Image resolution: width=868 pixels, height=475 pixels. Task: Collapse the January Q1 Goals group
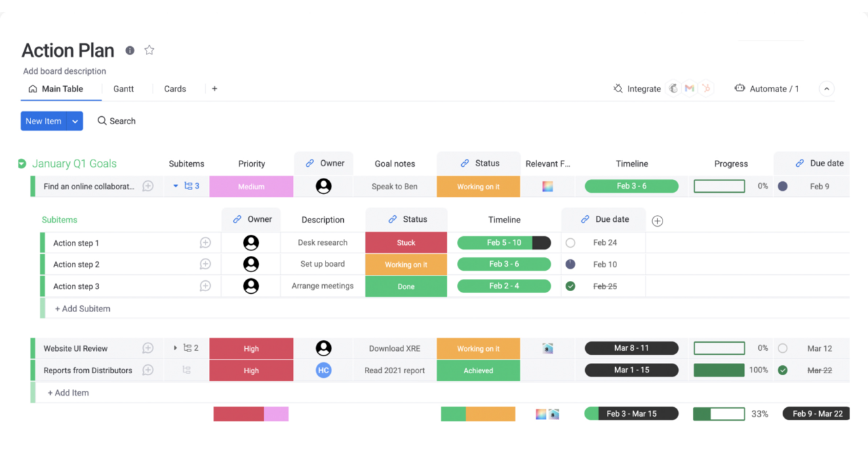[x=22, y=164]
